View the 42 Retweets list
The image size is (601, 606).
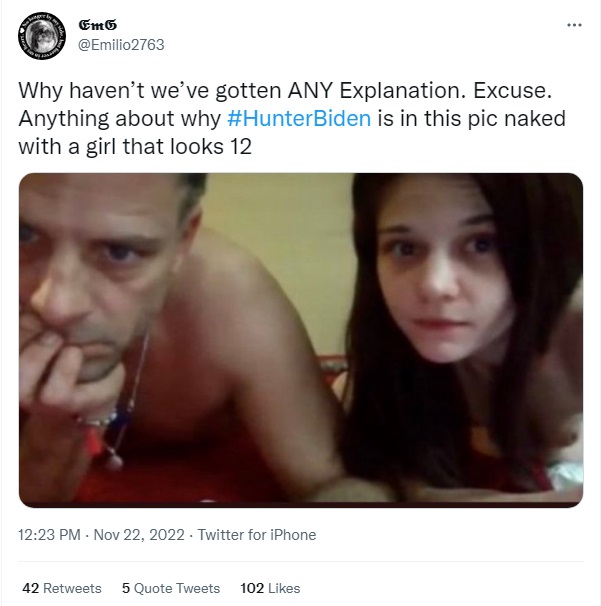(62, 588)
